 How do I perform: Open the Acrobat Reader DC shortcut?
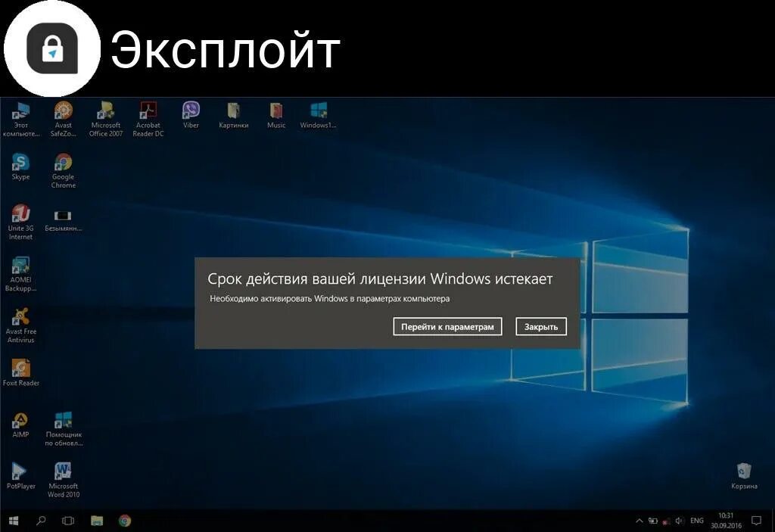click(148, 119)
